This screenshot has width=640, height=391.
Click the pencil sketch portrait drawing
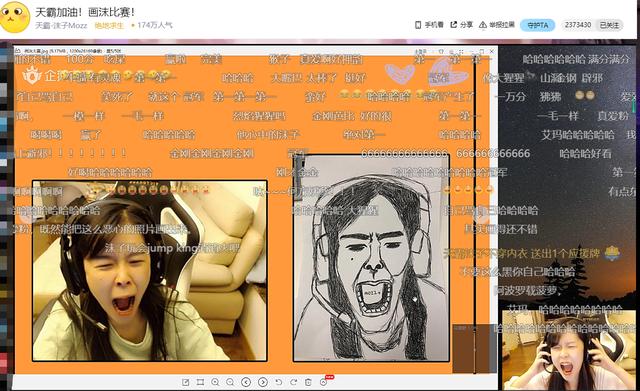tap(371, 258)
